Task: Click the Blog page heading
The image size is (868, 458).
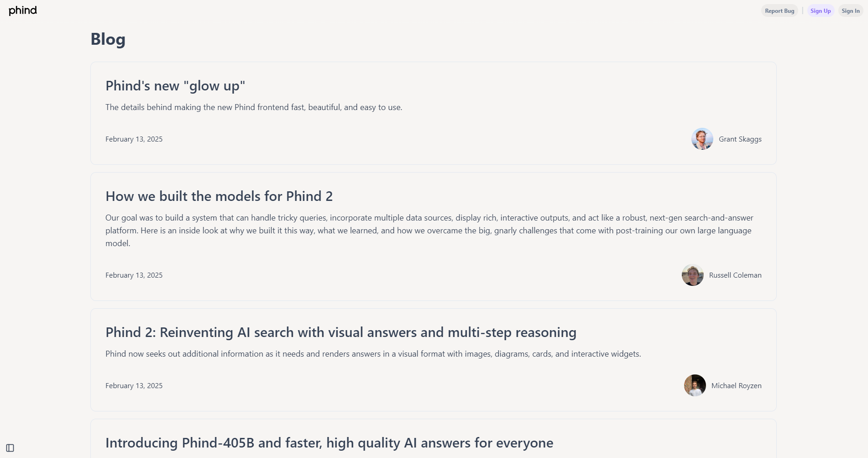Action: [x=108, y=39]
